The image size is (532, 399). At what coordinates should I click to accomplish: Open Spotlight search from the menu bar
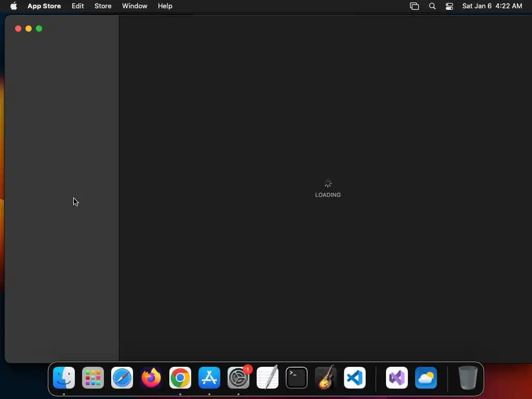[432, 6]
